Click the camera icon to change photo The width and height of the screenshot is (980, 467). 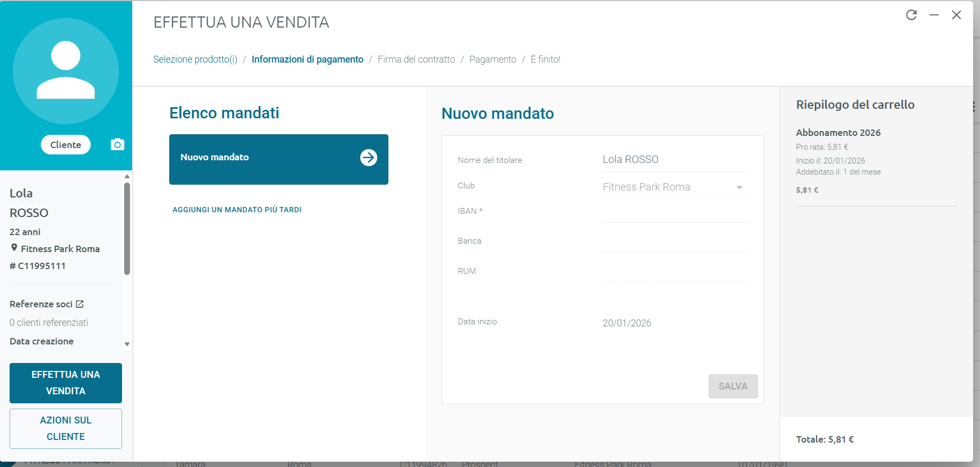[117, 144]
